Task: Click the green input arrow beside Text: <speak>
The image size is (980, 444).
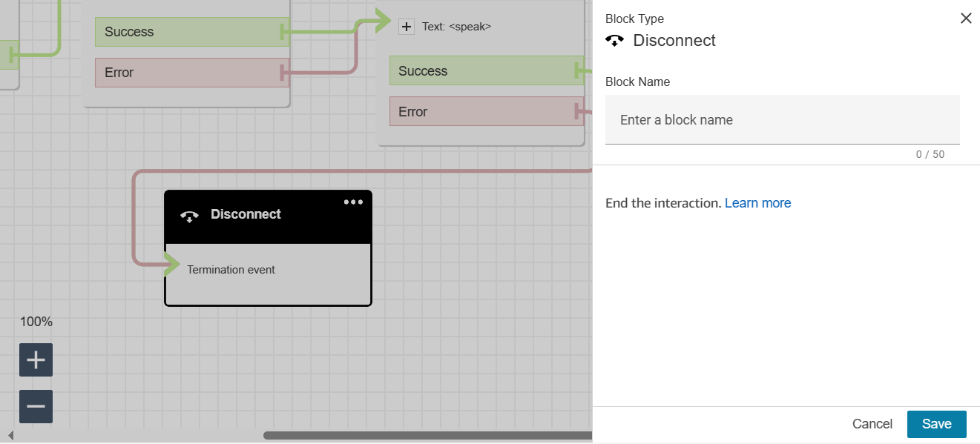Action: pos(381,21)
